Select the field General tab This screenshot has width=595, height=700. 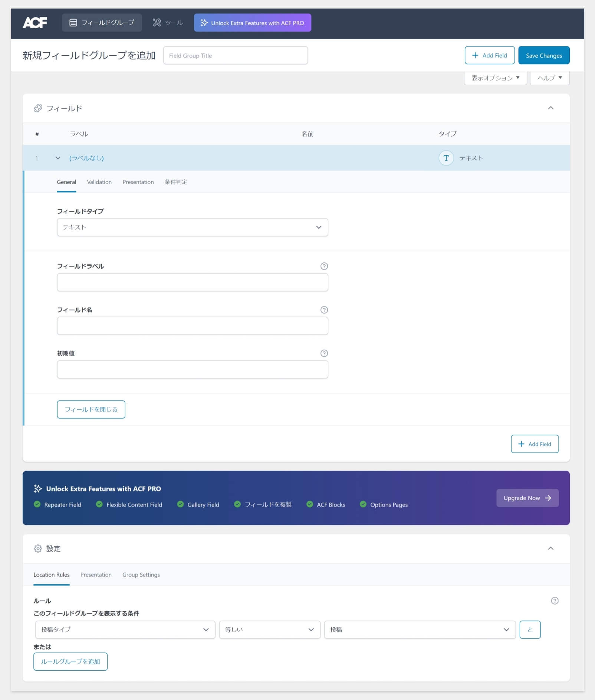[x=66, y=182]
